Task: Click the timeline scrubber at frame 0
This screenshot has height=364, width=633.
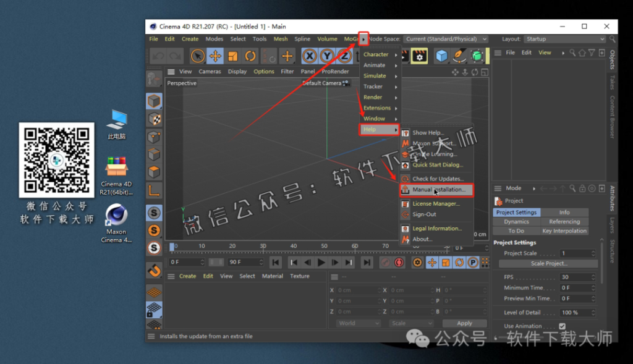Action: pyautogui.click(x=173, y=247)
